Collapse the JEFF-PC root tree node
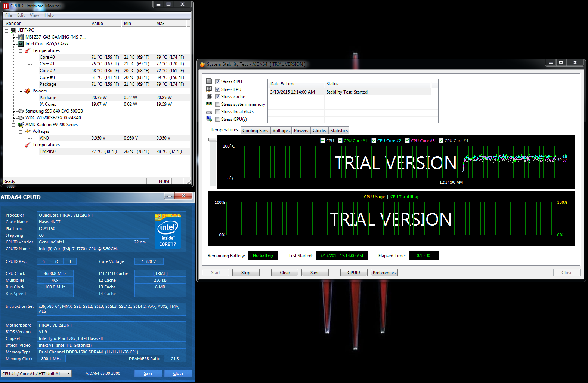 (7, 31)
